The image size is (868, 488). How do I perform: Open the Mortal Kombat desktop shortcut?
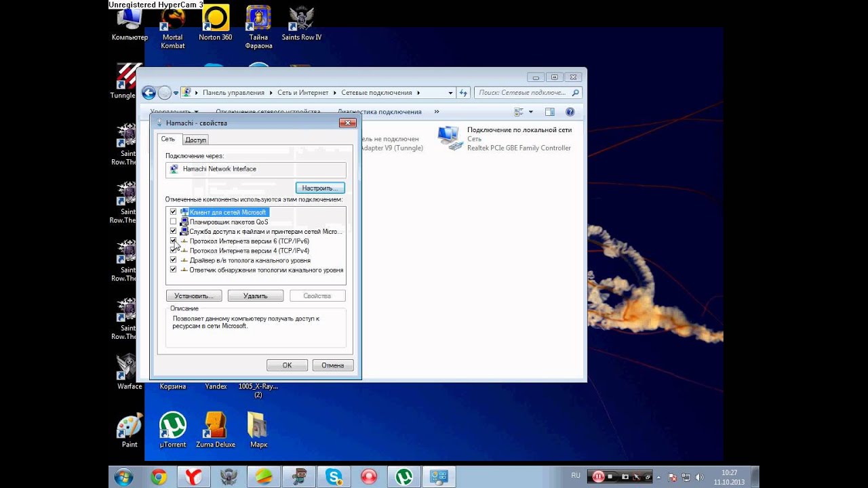tap(173, 28)
